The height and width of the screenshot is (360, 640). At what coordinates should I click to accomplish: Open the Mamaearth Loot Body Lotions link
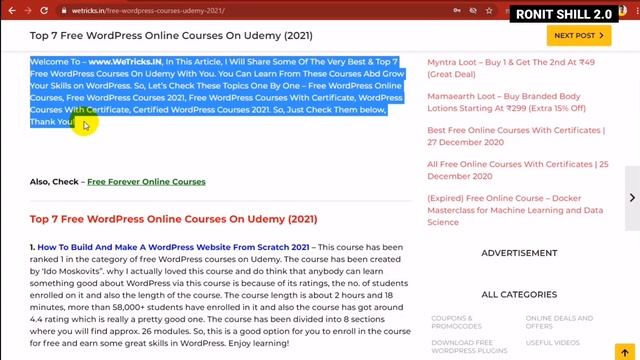pos(506,102)
